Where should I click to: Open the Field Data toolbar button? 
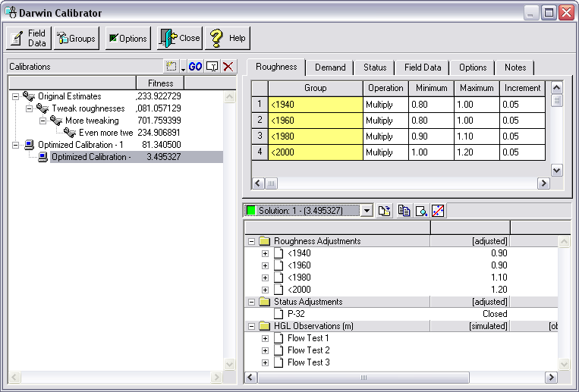click(x=28, y=38)
